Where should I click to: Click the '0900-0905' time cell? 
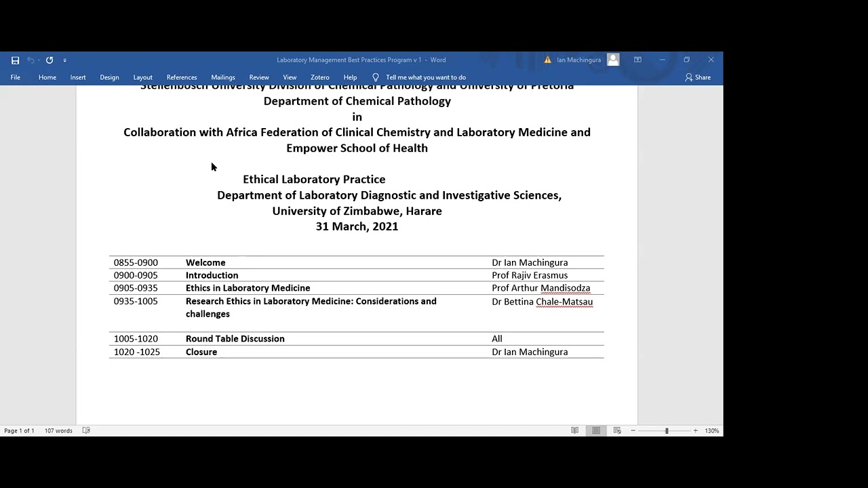136,275
